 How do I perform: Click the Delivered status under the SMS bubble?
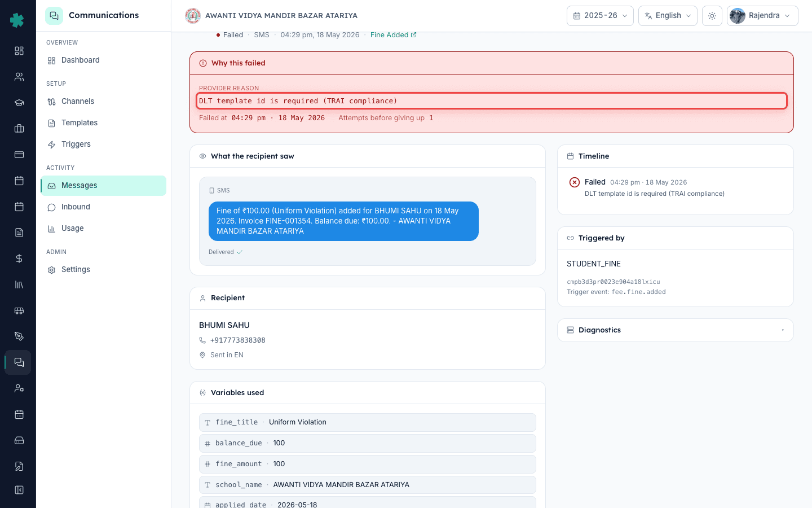tap(226, 252)
